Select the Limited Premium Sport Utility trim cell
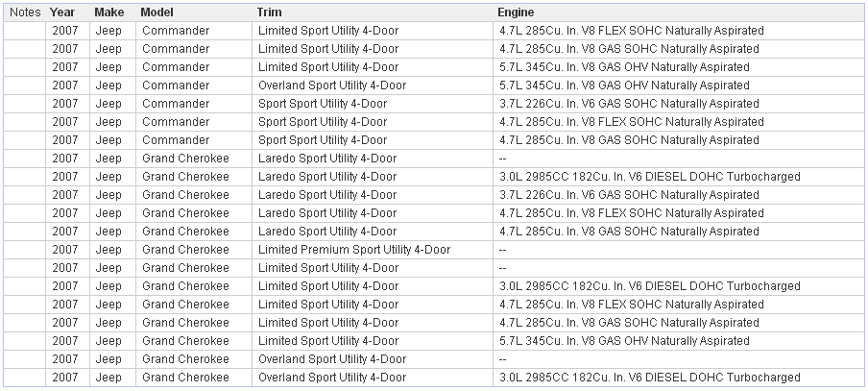Image resolution: width=868 pixels, height=391 pixels. click(354, 250)
